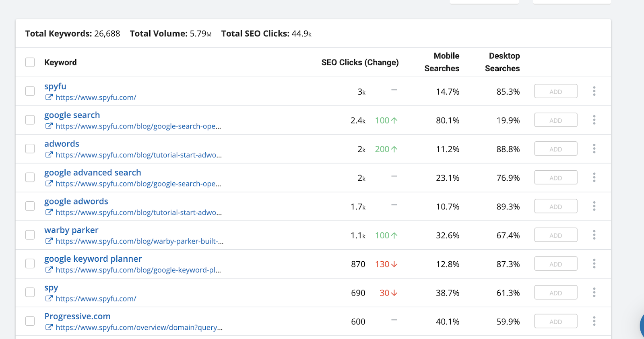This screenshot has width=644, height=339.
Task: Open the google search keyword link
Action: pos(72,115)
